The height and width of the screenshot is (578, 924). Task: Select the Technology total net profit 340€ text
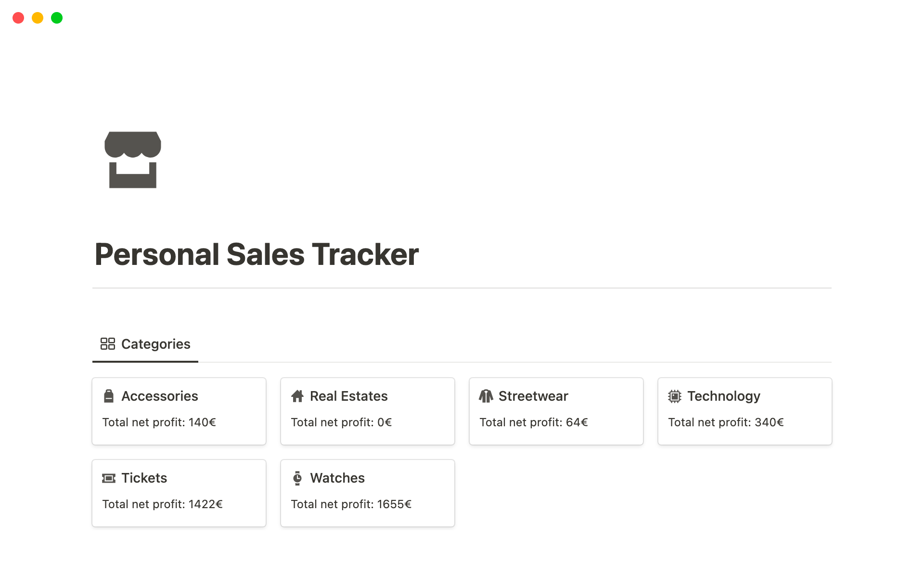[726, 422]
